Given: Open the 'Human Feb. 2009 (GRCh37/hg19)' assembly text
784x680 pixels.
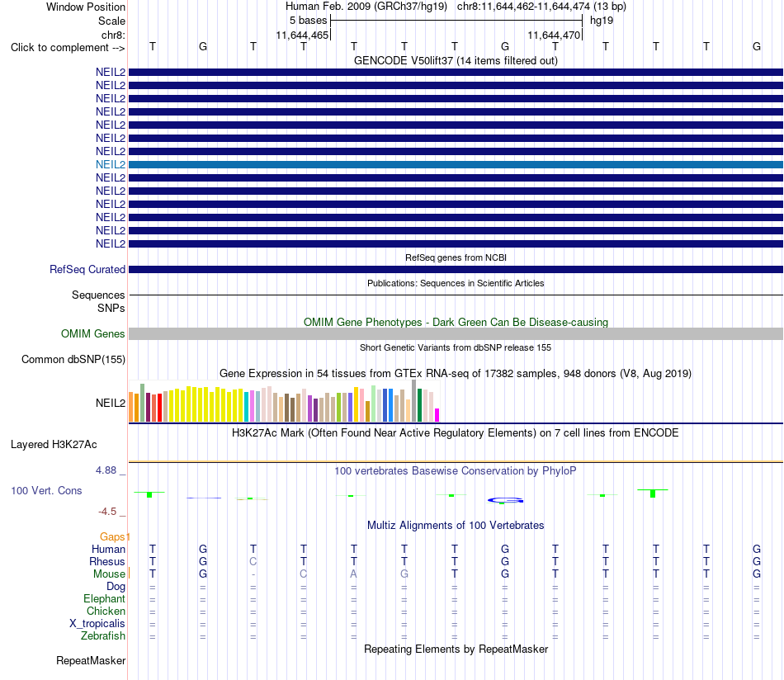Looking at the screenshot, I should [x=366, y=7].
